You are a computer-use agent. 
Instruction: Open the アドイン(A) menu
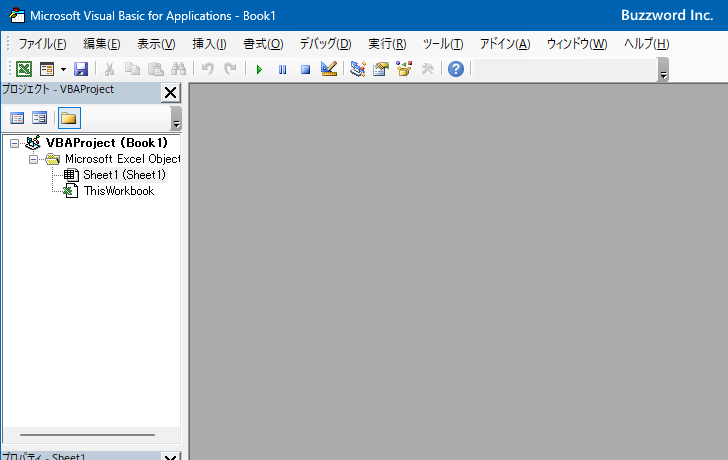click(505, 44)
